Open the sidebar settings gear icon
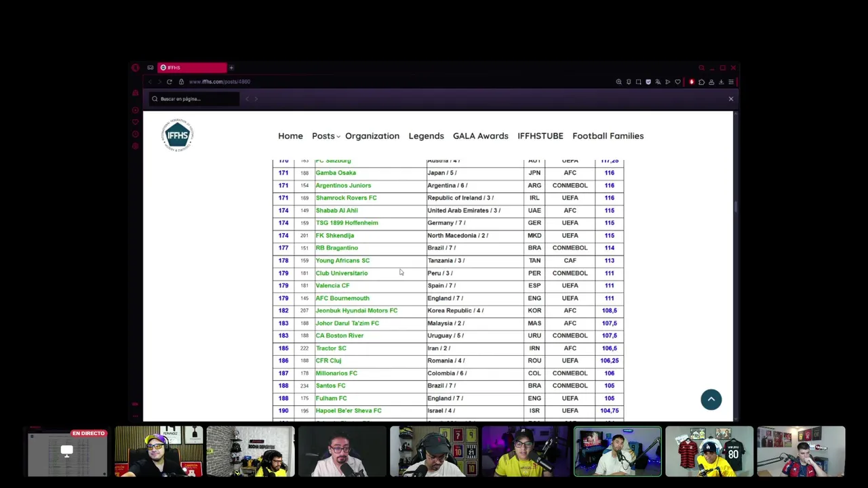 point(136,146)
